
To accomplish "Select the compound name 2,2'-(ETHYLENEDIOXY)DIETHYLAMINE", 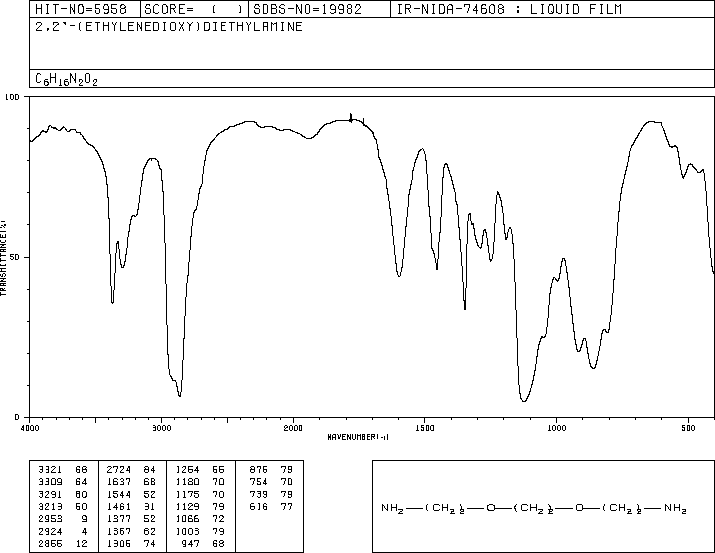I will (169, 27).
